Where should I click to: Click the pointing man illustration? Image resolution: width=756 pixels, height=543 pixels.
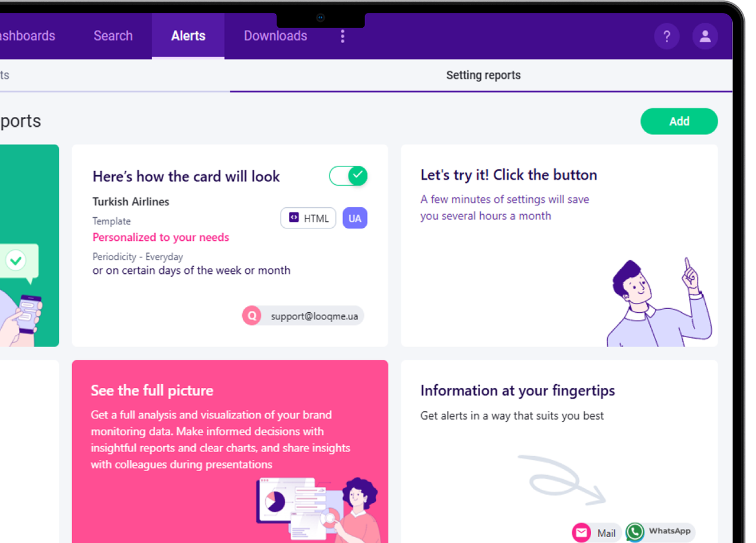(659, 302)
